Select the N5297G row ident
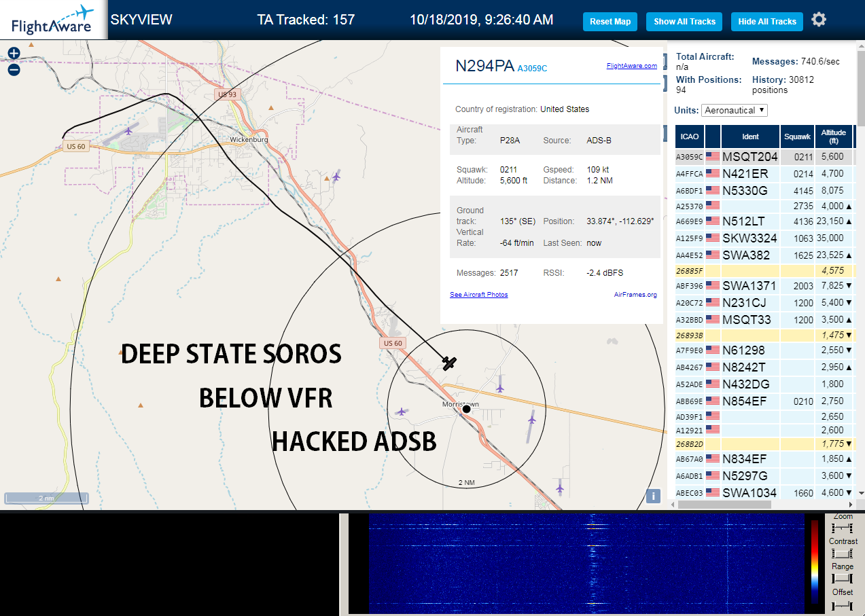The height and width of the screenshot is (616, 865). point(745,476)
